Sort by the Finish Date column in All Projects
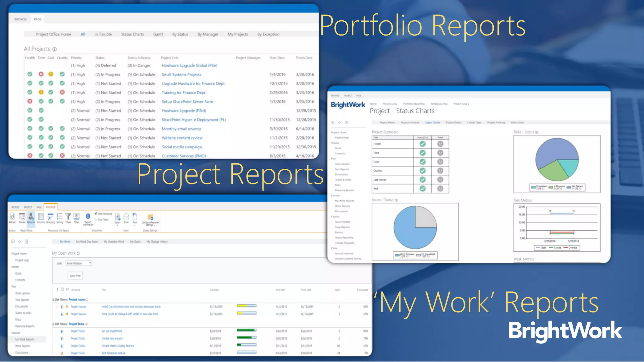The width and height of the screenshot is (644, 362). (304, 58)
